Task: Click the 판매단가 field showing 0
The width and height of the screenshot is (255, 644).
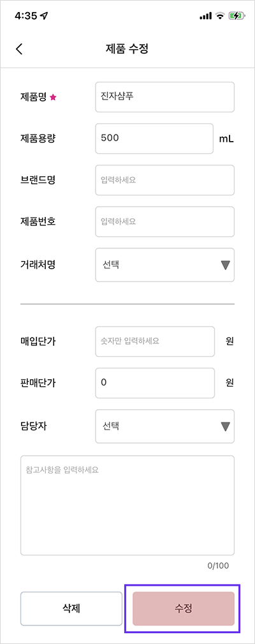Action: click(155, 383)
